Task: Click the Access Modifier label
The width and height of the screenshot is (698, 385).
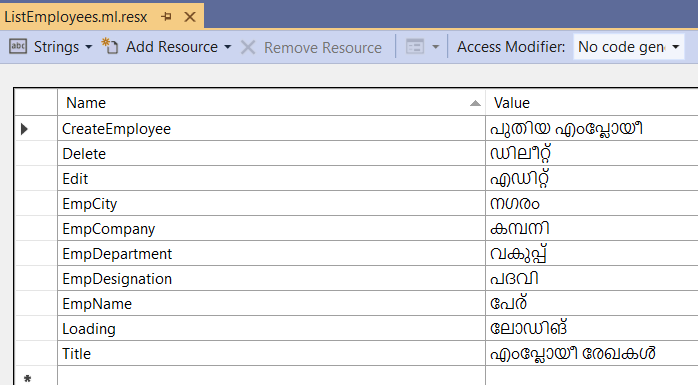Action: click(x=511, y=47)
